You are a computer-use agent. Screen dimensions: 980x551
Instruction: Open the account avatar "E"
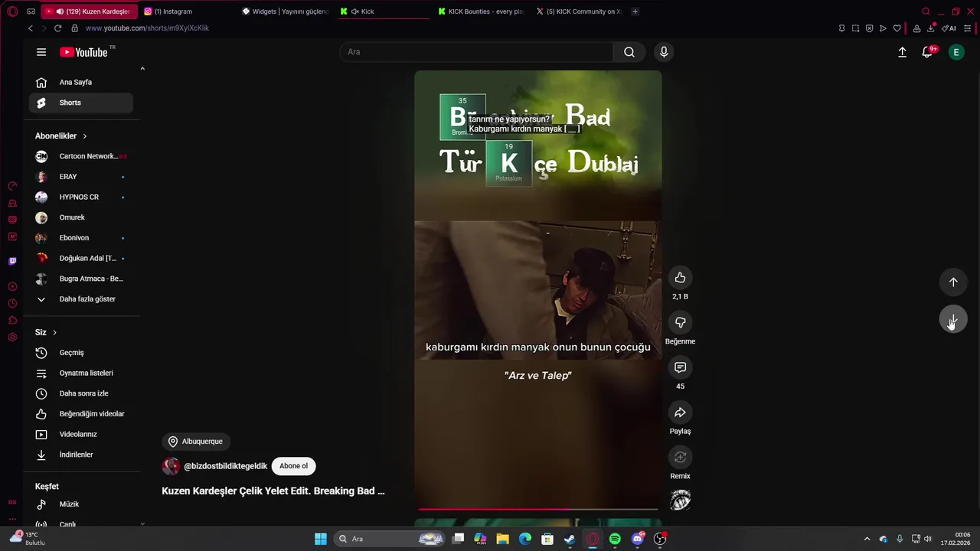point(955,52)
